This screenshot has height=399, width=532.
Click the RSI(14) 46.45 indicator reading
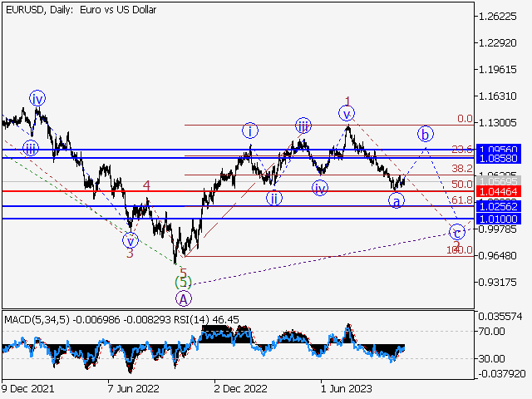[x=206, y=319]
